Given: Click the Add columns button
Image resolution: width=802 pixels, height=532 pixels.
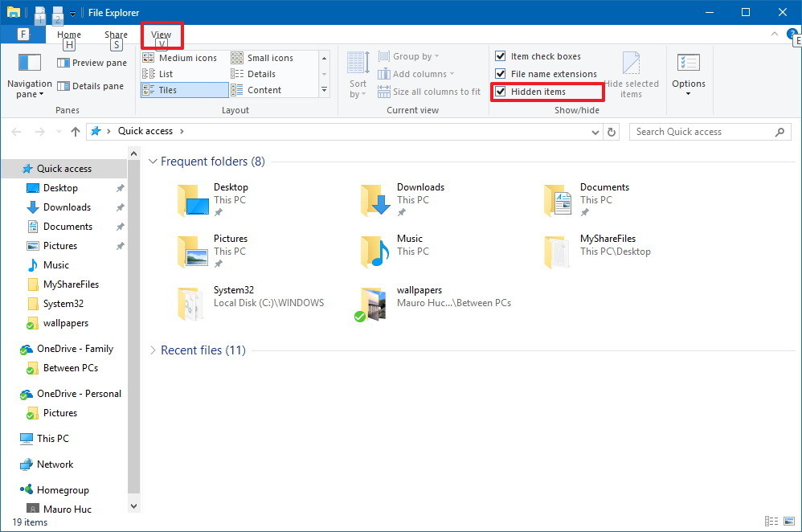Looking at the screenshot, I should [416, 73].
